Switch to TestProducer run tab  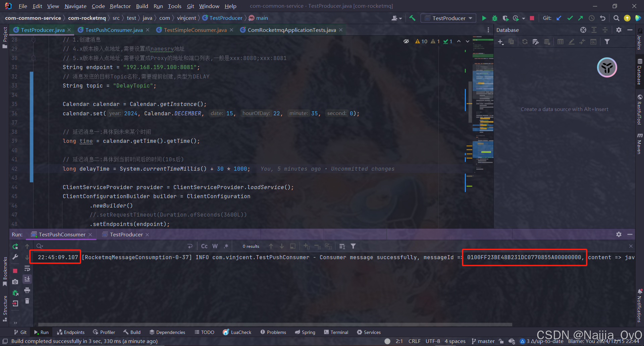click(126, 234)
